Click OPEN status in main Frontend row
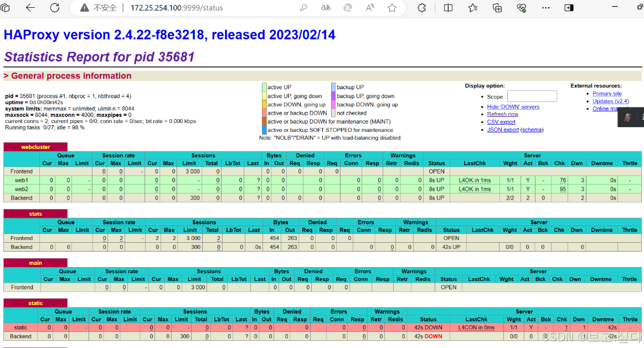This screenshot has width=644, height=348. click(x=449, y=287)
